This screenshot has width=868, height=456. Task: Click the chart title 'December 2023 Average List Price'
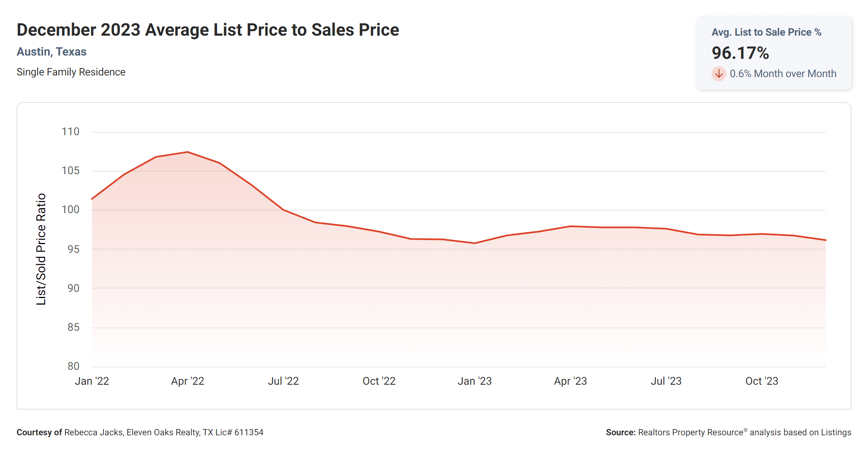(x=207, y=30)
